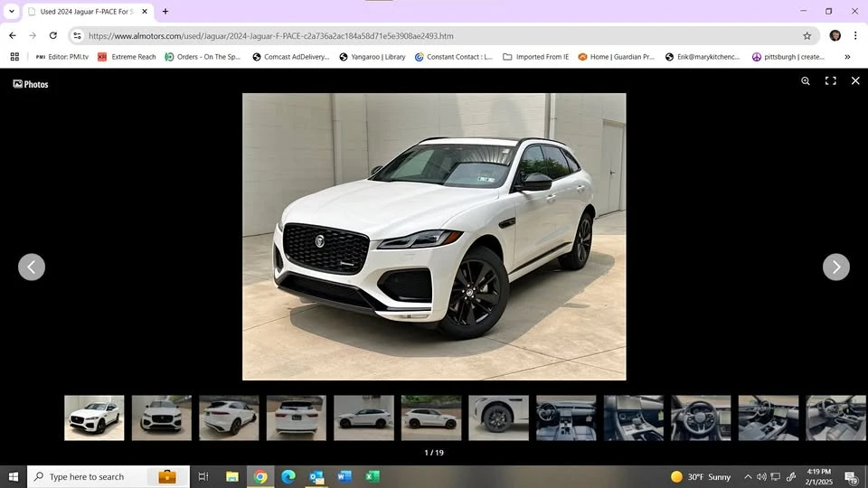
Task: Open Chrome three-dot menu
Action: point(855,35)
